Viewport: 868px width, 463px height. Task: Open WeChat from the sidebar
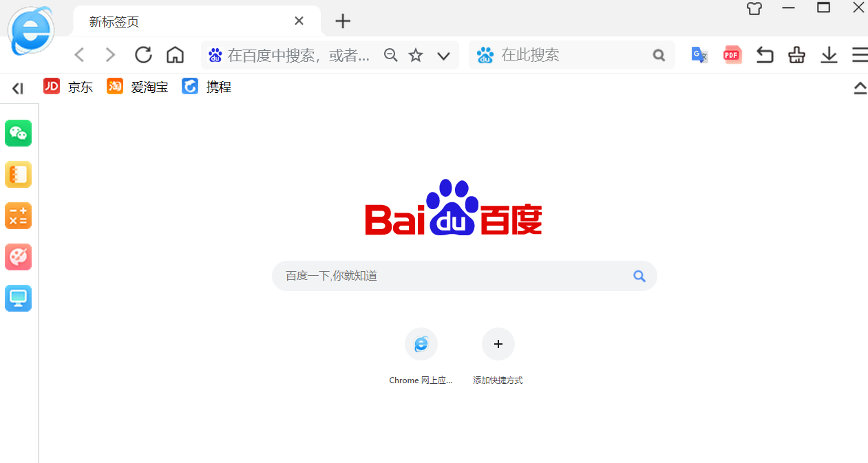pos(19,133)
